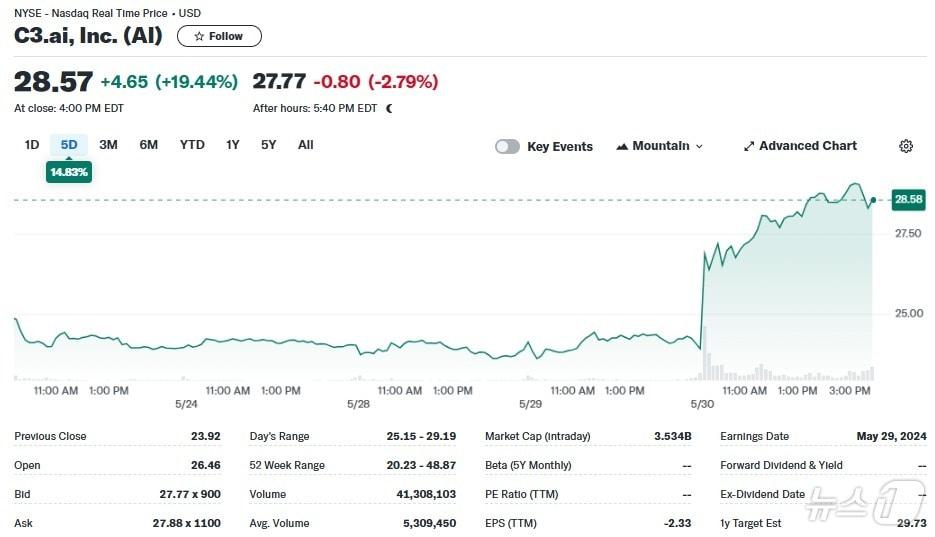Switch chart to 3M range
The width and height of the screenshot is (935, 537).
point(108,145)
